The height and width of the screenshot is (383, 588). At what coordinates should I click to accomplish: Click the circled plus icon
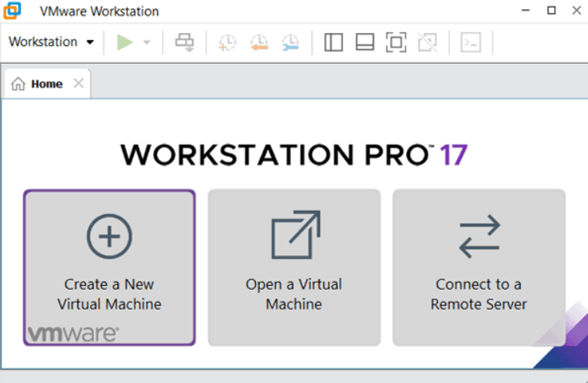pos(109,236)
